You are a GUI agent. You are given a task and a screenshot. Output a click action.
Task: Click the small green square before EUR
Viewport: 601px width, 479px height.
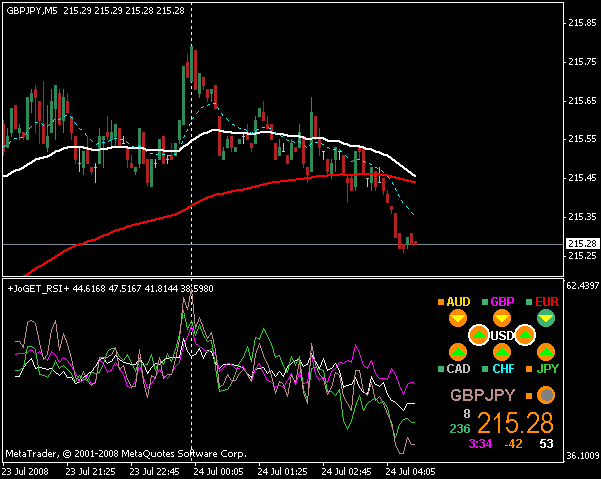pyautogui.click(x=529, y=302)
